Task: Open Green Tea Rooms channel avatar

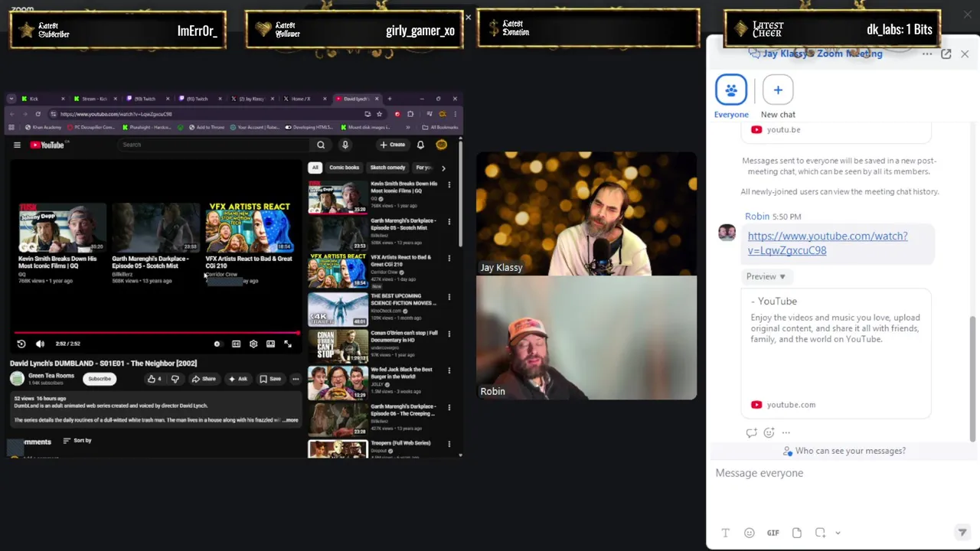Action: [x=17, y=379]
